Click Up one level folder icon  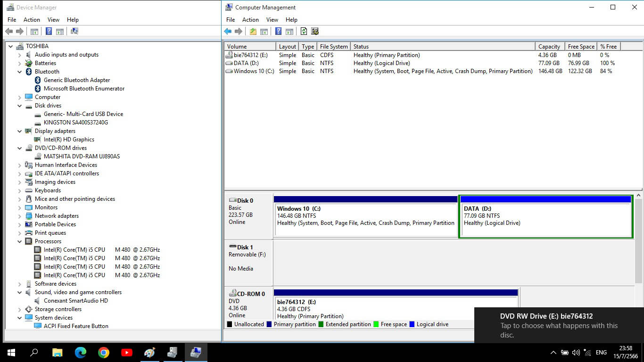coord(253,32)
